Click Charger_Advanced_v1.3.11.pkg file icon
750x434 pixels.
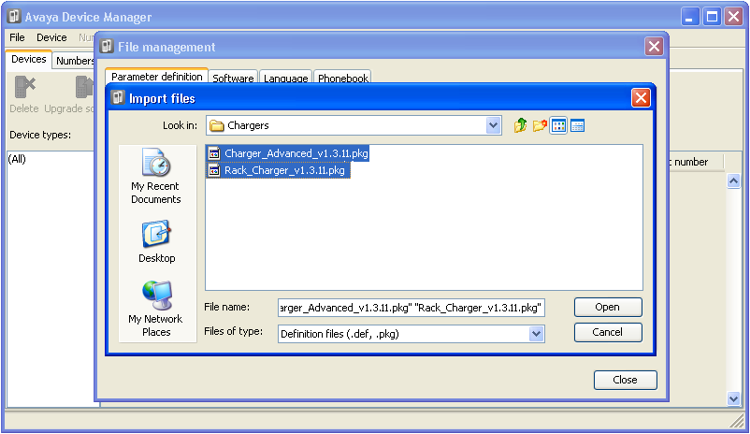click(214, 154)
